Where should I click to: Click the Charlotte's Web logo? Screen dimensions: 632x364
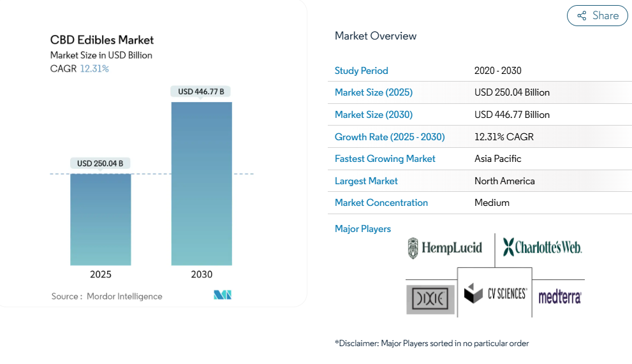tap(542, 247)
